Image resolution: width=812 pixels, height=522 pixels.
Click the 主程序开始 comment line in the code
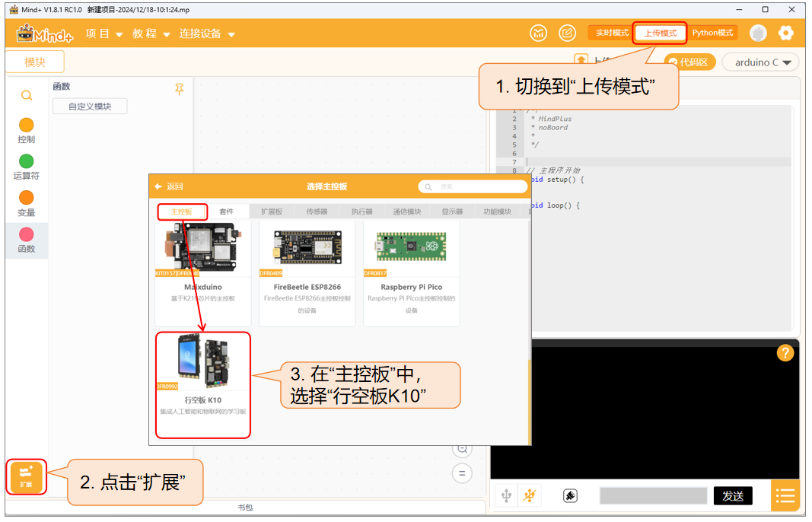click(553, 170)
